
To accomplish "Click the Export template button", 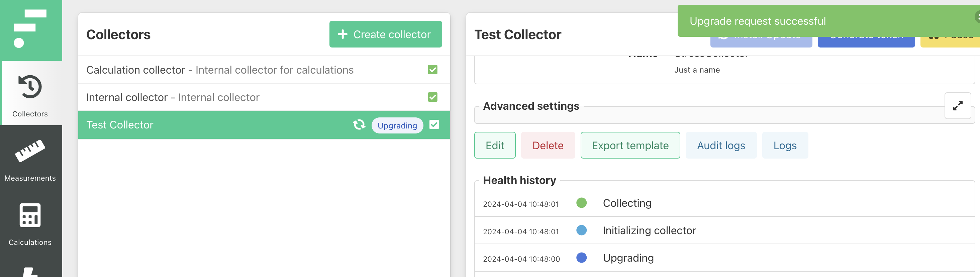I will pyautogui.click(x=630, y=145).
